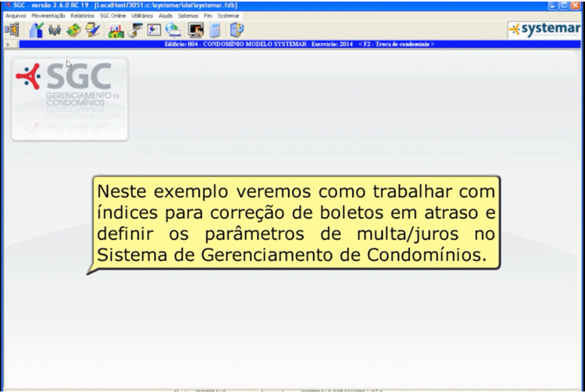Open the computer monitor with user icon
The width and height of the screenshot is (585, 392).
(196, 30)
